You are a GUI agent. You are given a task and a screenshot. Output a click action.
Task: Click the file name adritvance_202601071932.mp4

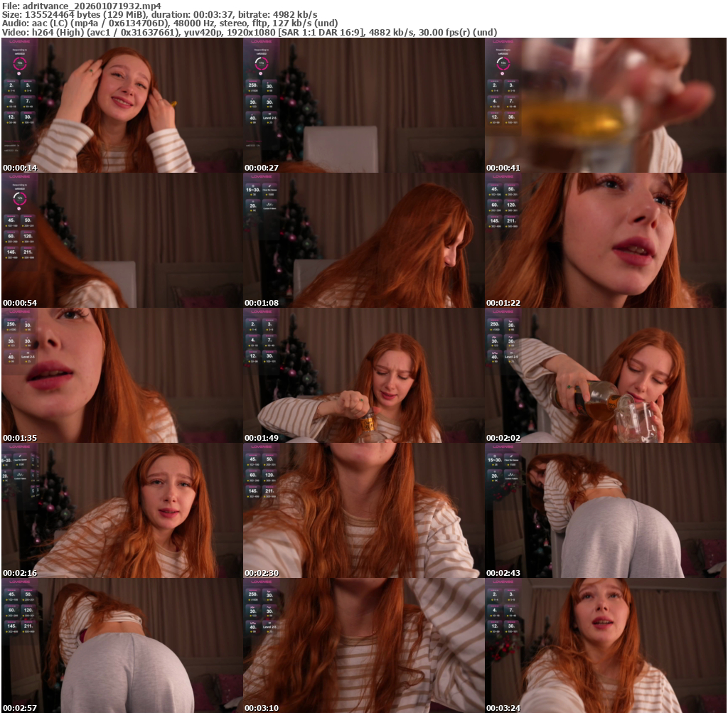tap(92, 6)
